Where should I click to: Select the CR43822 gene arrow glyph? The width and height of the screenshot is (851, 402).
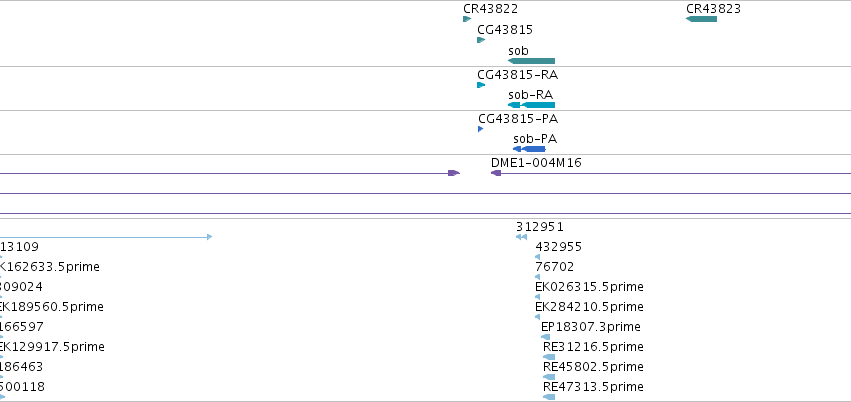pyautogui.click(x=467, y=19)
